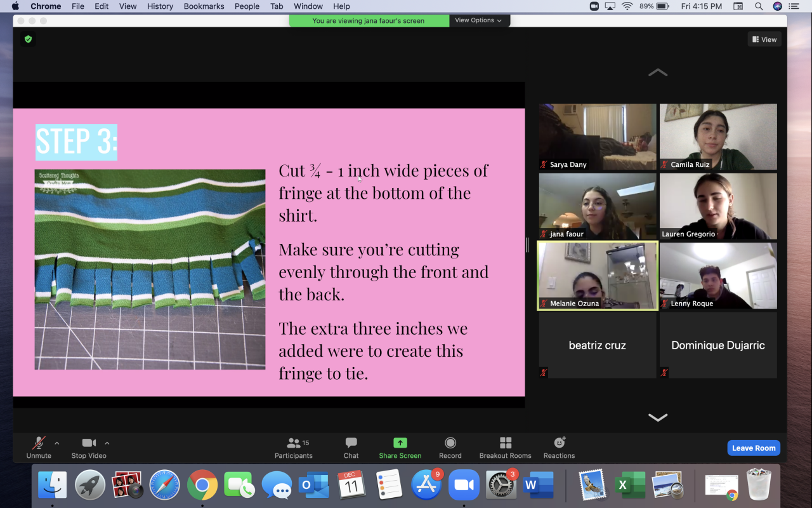Open Zoom from the Dock
The image size is (812, 508).
coord(464,486)
